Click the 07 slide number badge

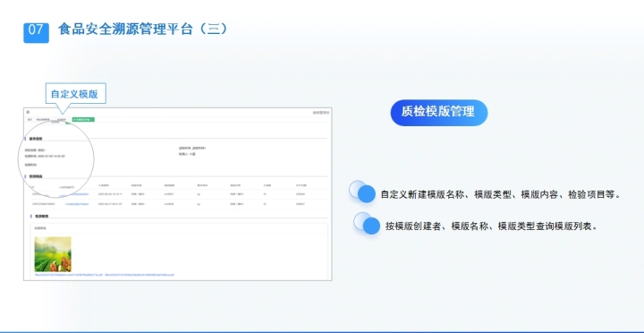pyautogui.click(x=36, y=32)
